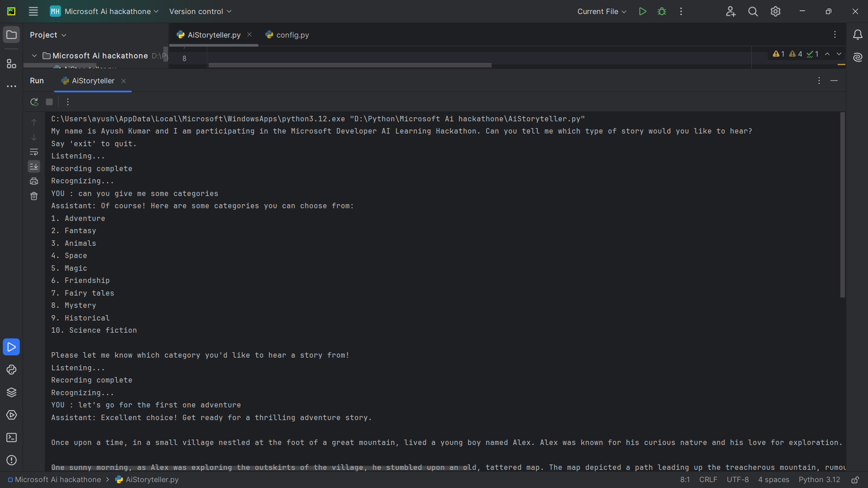Click Microsoft Ai hackathone breadcrumb in status bar
This screenshot has width=868, height=488.
[54, 480]
